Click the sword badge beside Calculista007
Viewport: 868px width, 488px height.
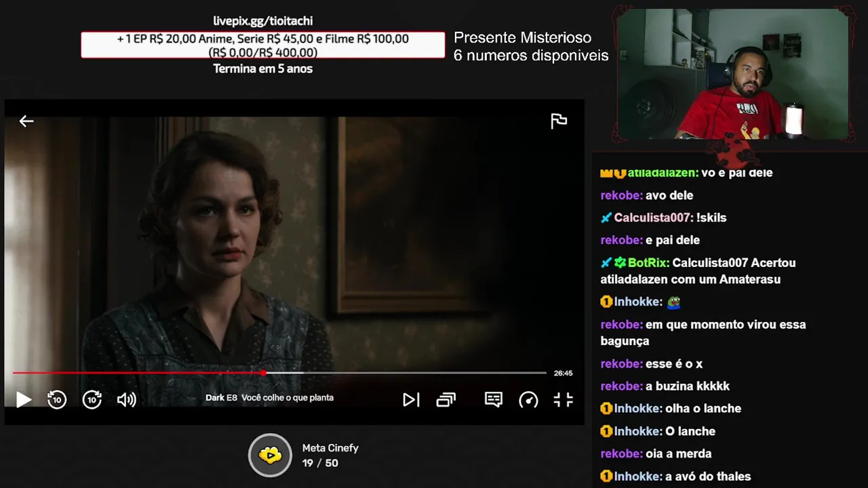pos(606,218)
